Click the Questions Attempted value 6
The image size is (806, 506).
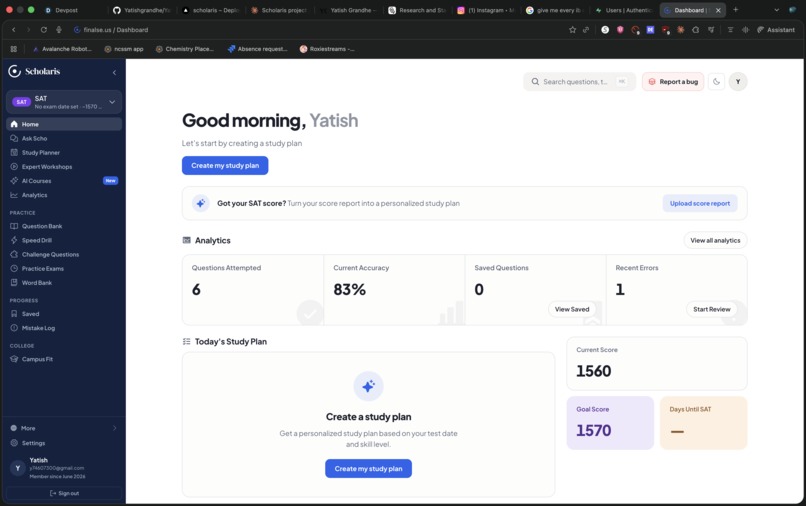[x=196, y=290]
